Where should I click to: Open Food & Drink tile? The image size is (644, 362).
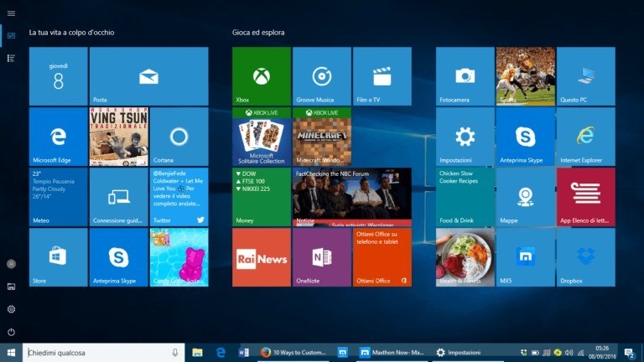pos(465,197)
